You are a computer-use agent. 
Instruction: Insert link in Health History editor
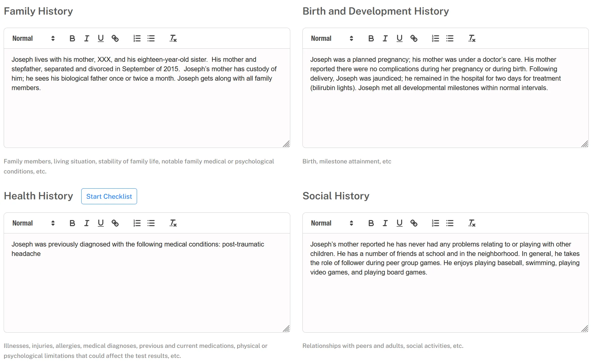pos(115,223)
